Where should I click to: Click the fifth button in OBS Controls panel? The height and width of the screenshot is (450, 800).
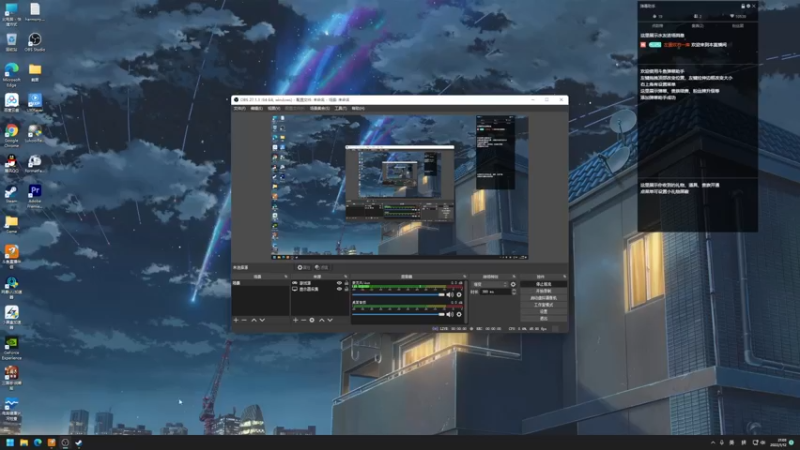click(543, 311)
